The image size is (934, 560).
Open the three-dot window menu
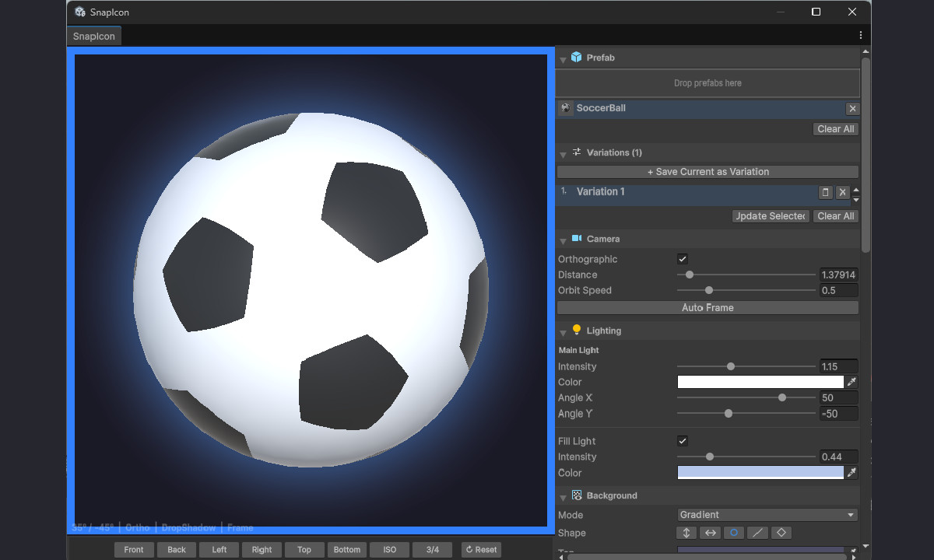[860, 34]
